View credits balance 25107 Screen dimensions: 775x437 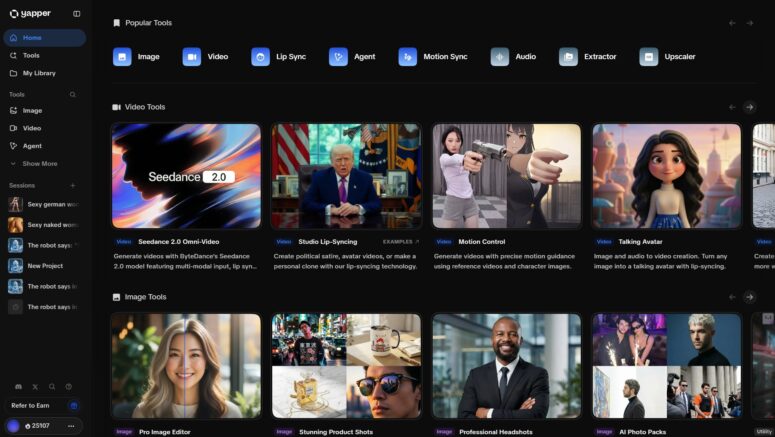(x=37, y=426)
